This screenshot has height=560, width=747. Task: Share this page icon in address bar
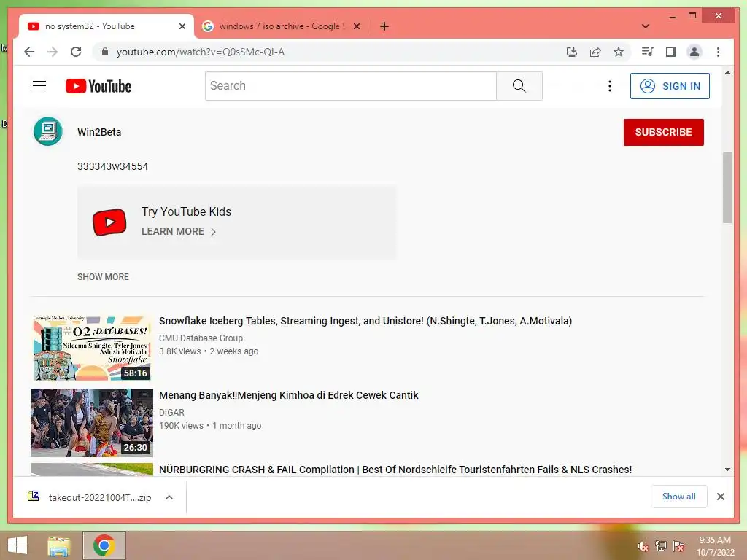(x=595, y=52)
